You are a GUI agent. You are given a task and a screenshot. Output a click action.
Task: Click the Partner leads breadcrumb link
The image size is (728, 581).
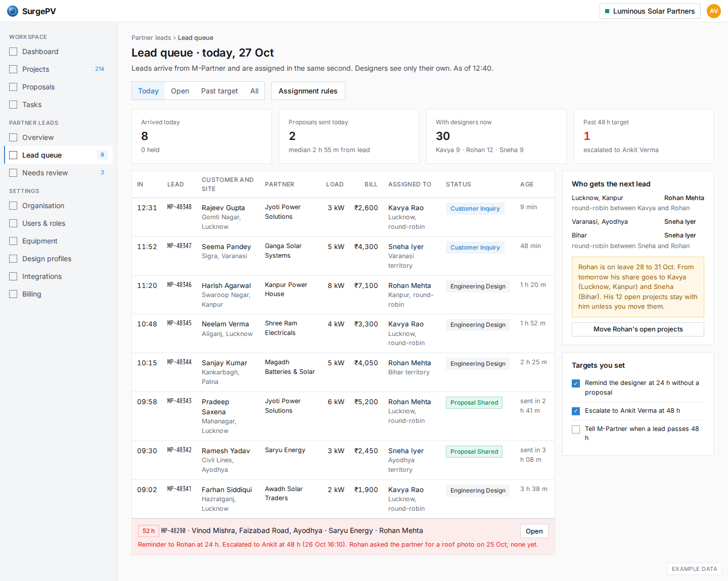151,38
